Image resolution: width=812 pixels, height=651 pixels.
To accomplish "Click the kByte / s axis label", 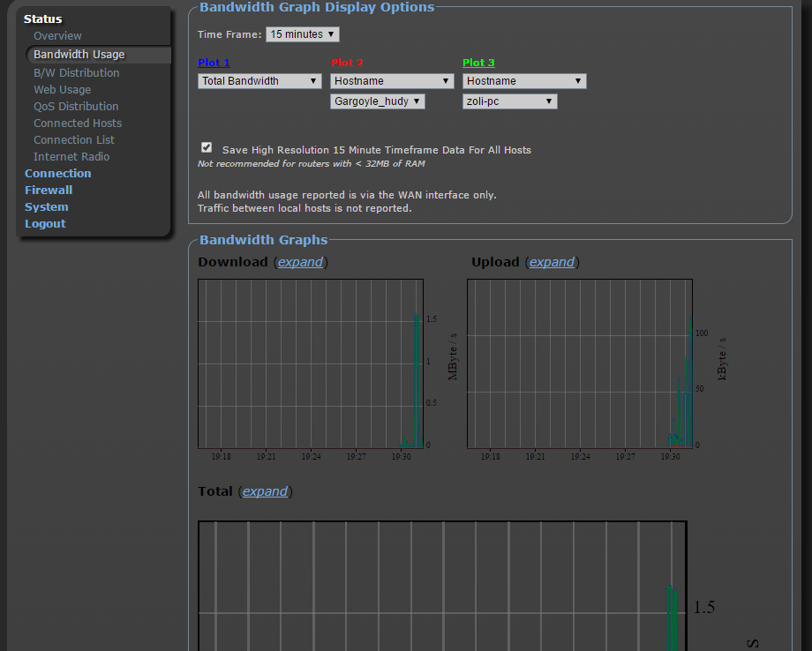I will pos(722,359).
